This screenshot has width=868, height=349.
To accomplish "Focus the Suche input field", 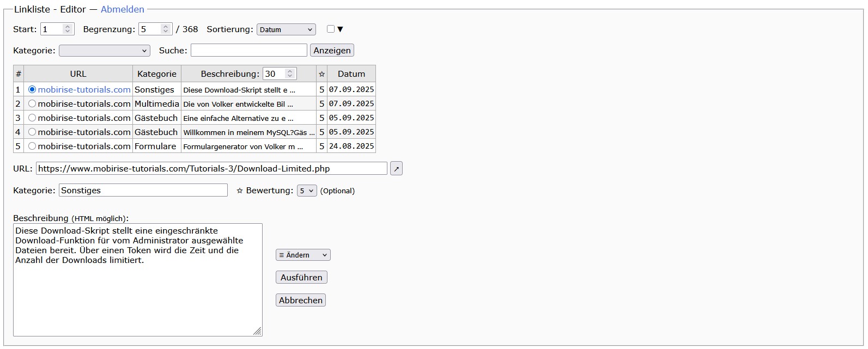I will click(248, 51).
